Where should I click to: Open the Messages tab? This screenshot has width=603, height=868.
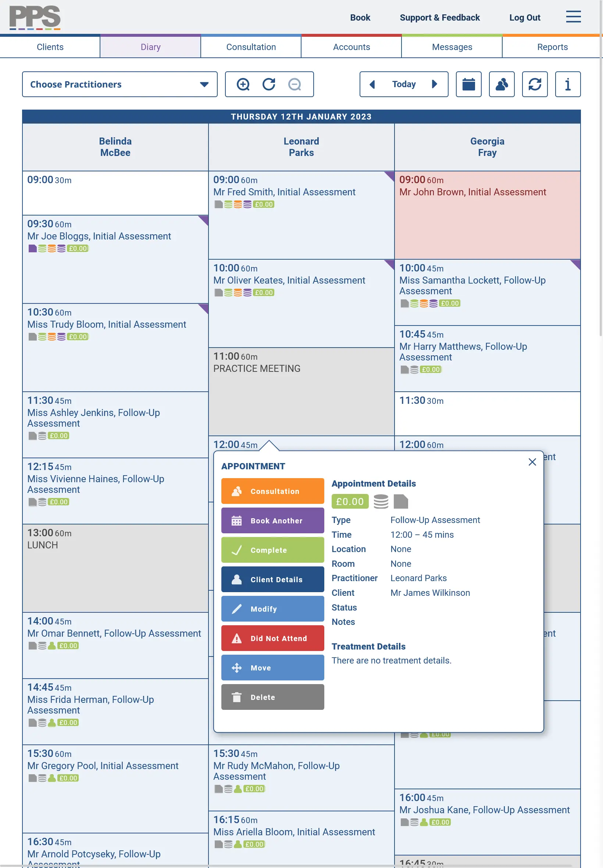(452, 47)
